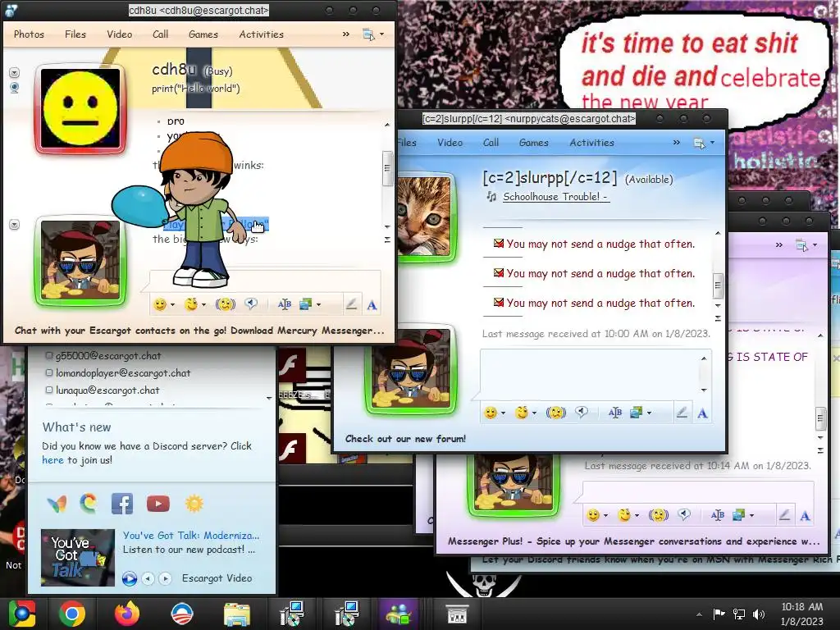This screenshot has width=840, height=630.
Task: Open wink dropdown arrow in cdh8u chat
Action: tap(203, 305)
